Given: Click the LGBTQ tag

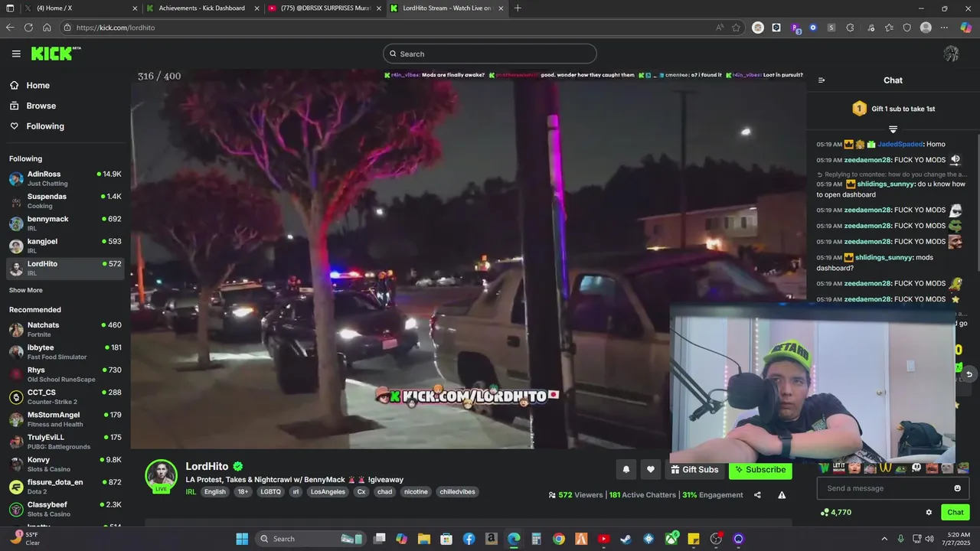Looking at the screenshot, I should pyautogui.click(x=270, y=492).
